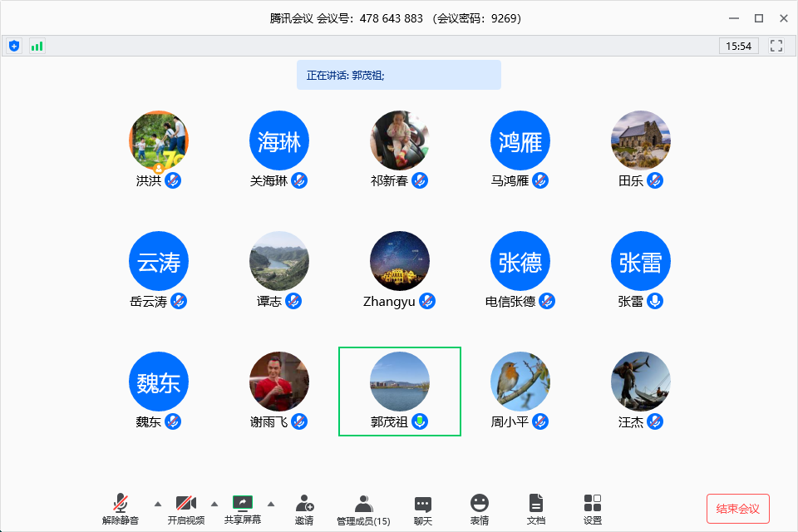Image resolution: width=798 pixels, height=532 pixels.
Task: Expand share screen options arrow
Action: pyautogui.click(x=271, y=504)
